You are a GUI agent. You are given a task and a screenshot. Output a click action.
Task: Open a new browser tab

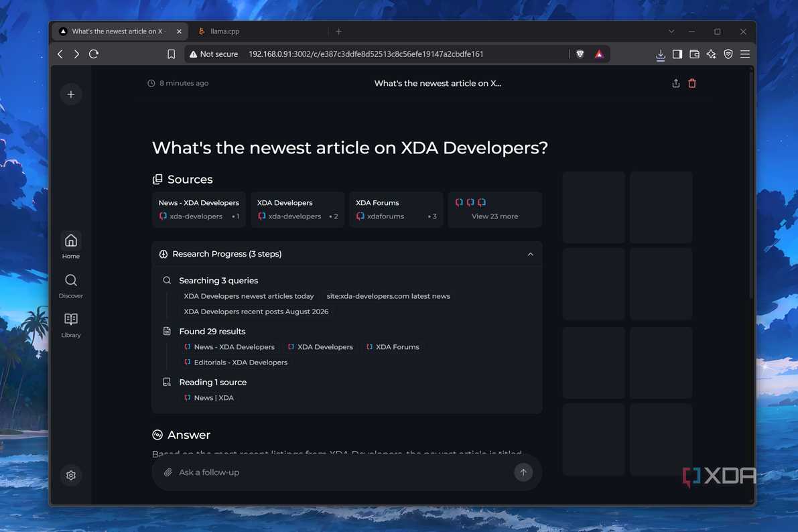point(338,31)
